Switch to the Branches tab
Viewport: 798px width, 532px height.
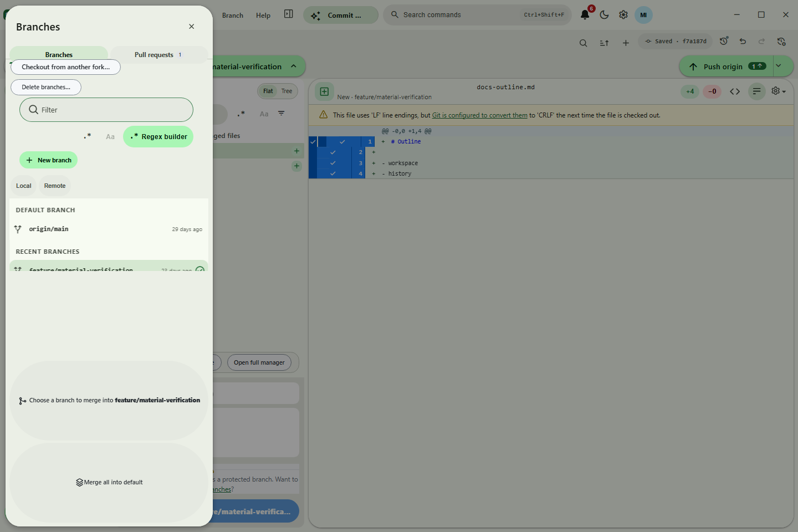pos(59,54)
